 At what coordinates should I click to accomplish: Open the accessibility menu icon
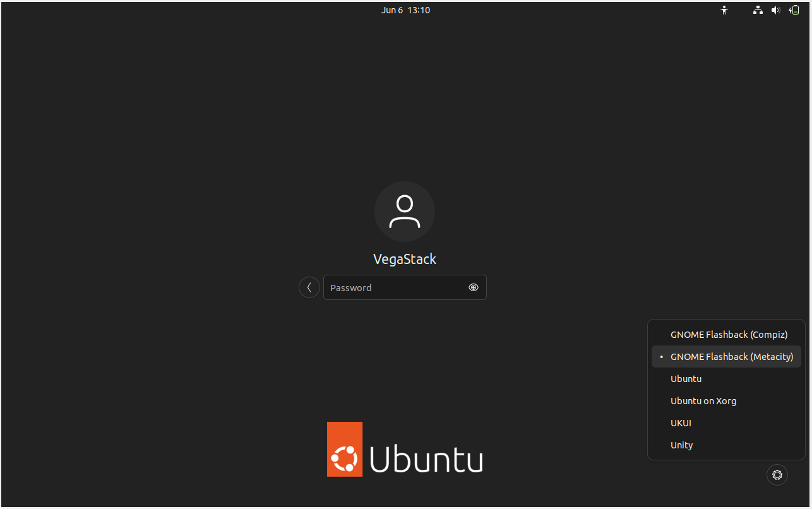724,10
